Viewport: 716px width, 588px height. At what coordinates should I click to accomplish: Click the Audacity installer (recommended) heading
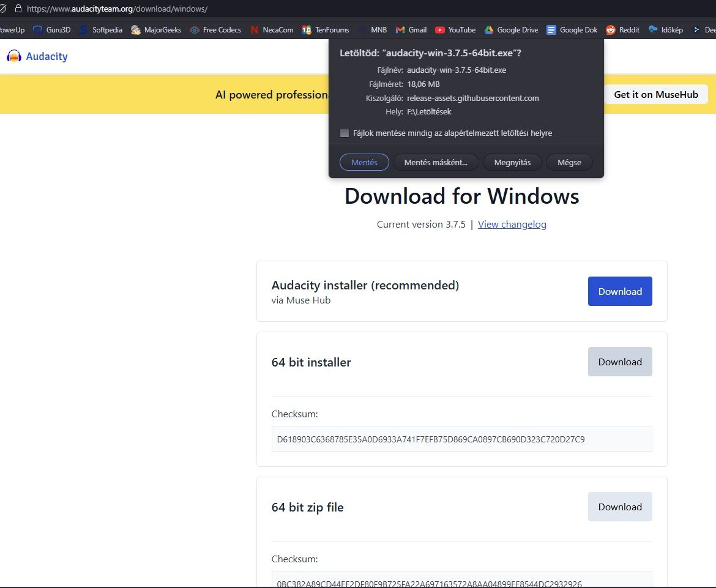point(365,285)
